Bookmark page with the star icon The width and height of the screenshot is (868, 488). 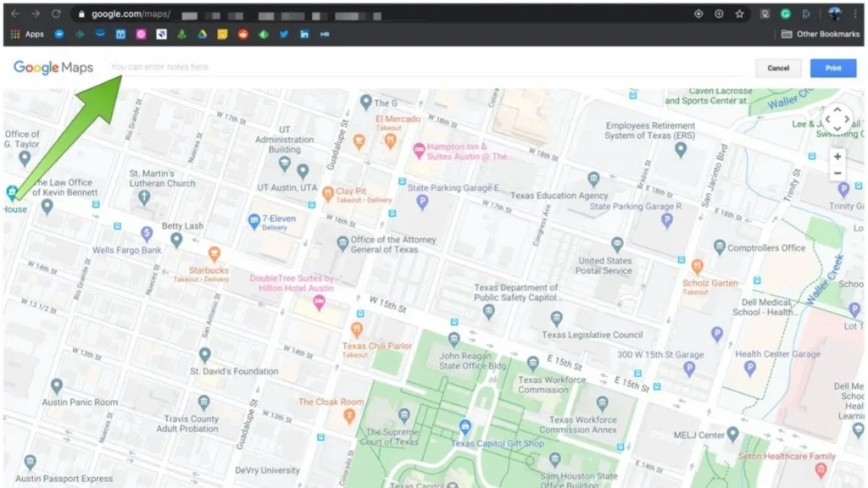point(739,14)
